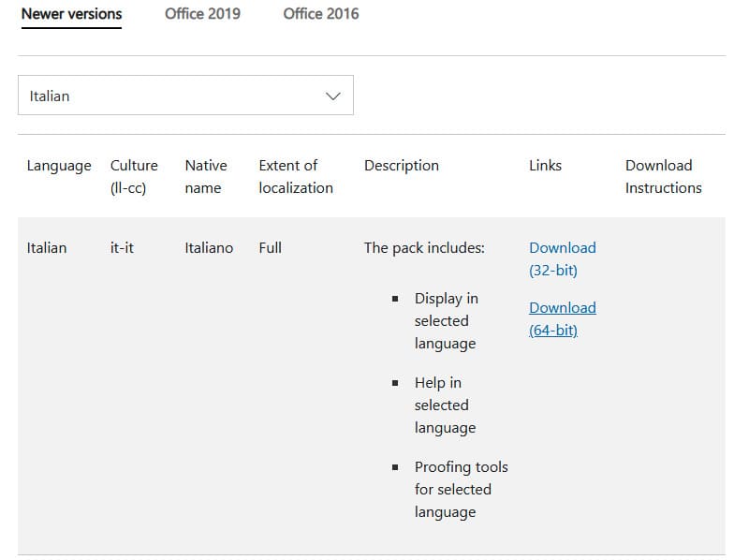Click the Links column header
Screen dimensions: 734x560
coord(545,166)
